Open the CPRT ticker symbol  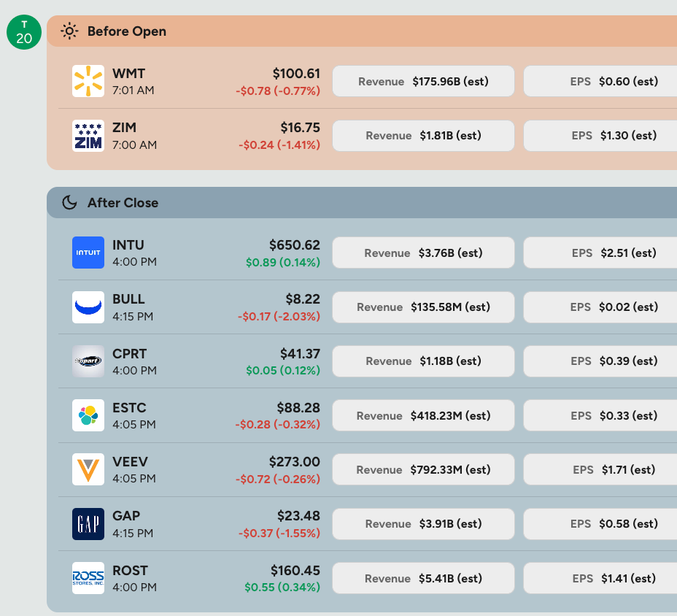(x=130, y=354)
